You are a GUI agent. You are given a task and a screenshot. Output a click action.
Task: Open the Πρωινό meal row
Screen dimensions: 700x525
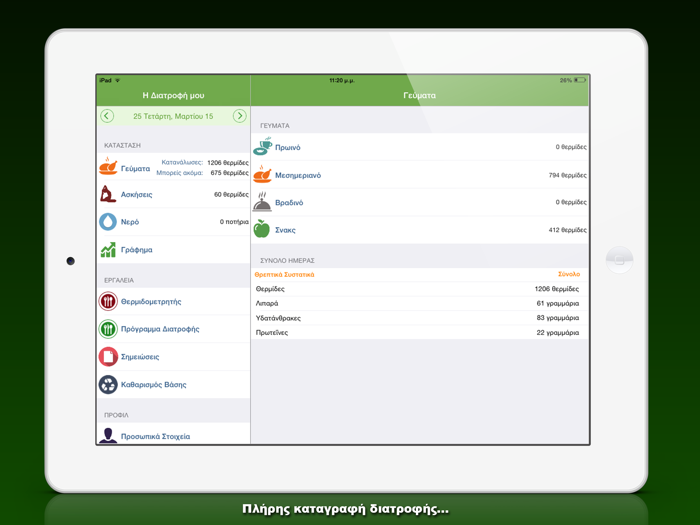[420, 147]
